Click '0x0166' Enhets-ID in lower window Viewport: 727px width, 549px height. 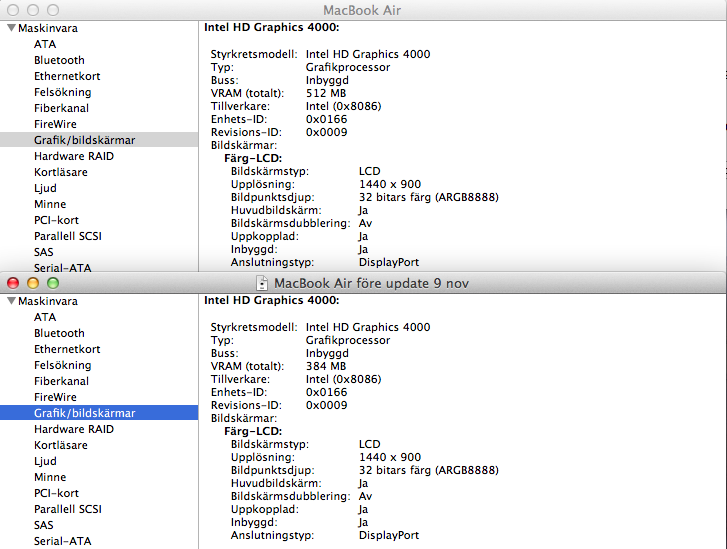[326, 392]
